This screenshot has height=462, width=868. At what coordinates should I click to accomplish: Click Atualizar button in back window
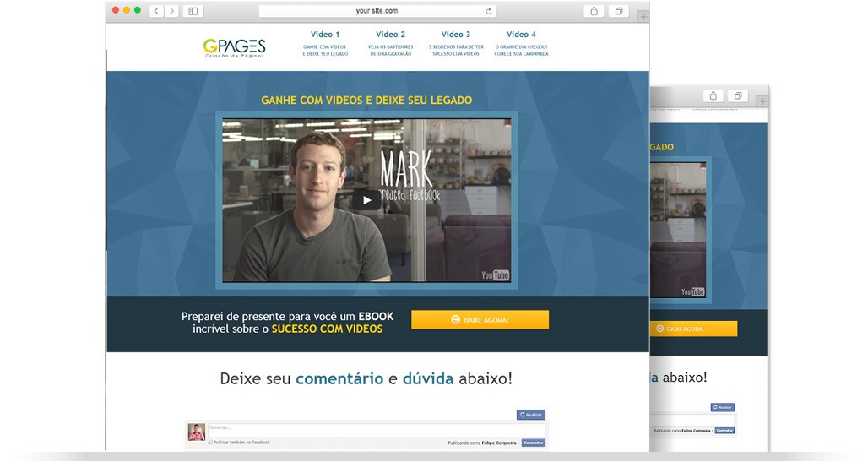point(723,407)
